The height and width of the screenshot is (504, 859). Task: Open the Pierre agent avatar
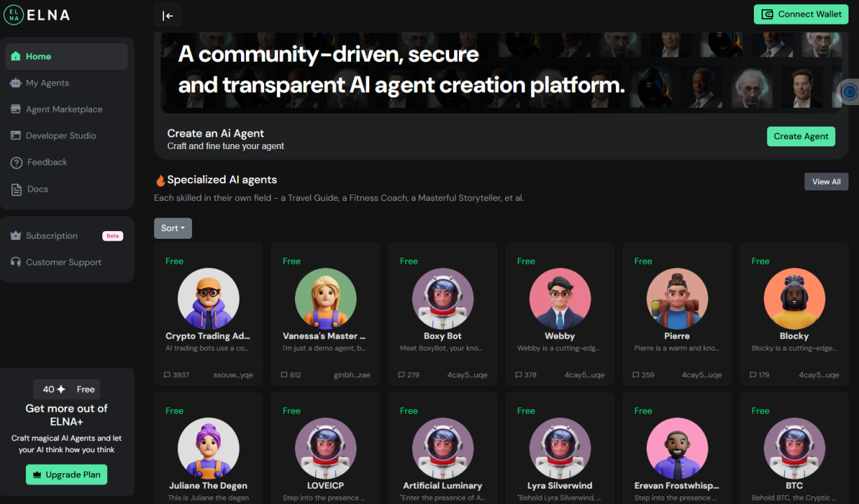(x=677, y=300)
